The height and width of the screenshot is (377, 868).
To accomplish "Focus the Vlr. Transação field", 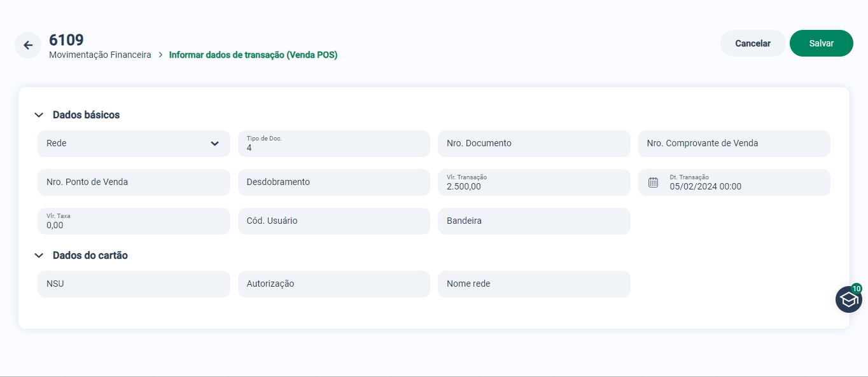I will click(x=534, y=182).
